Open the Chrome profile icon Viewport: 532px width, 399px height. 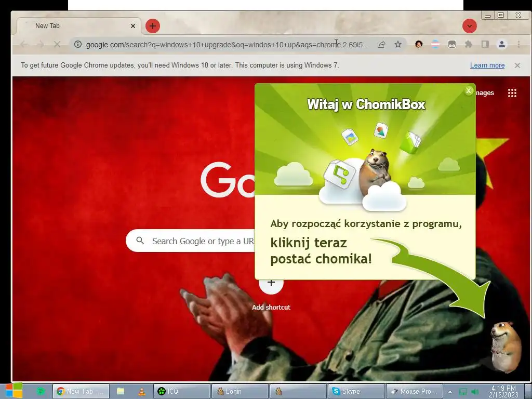click(x=502, y=44)
